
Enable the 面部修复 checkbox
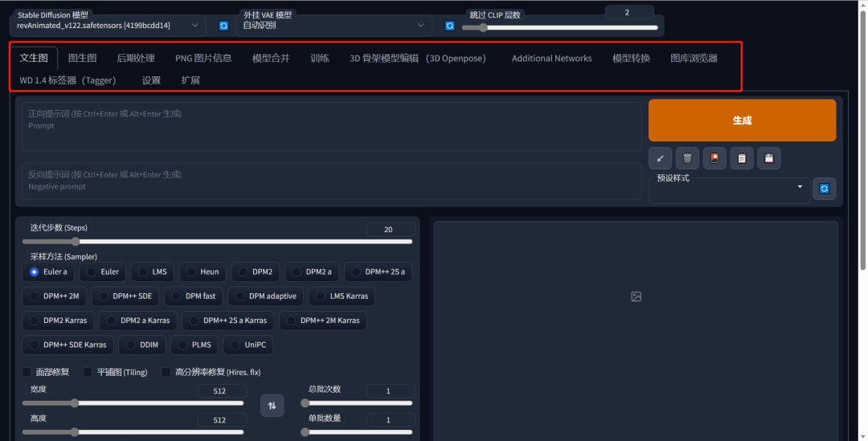[x=27, y=372]
